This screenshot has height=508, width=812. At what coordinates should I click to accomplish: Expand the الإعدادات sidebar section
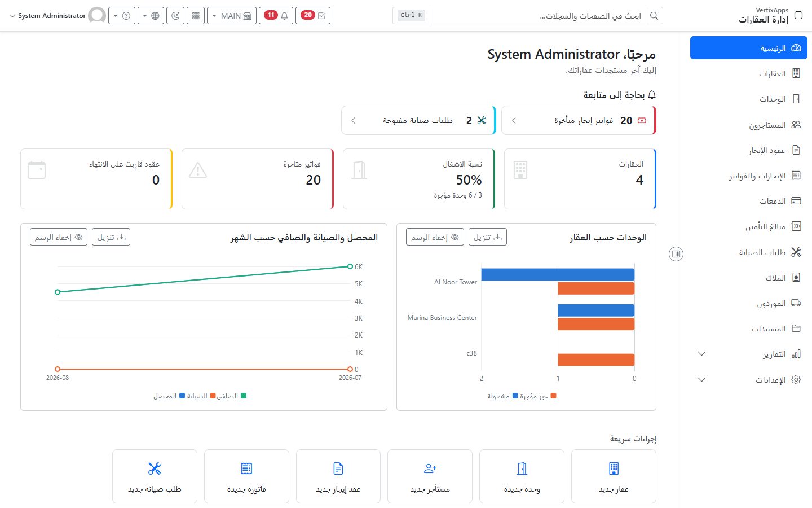click(749, 380)
